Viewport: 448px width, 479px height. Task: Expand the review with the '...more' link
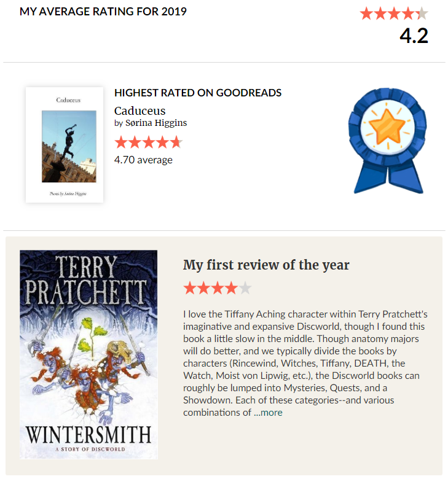click(268, 413)
